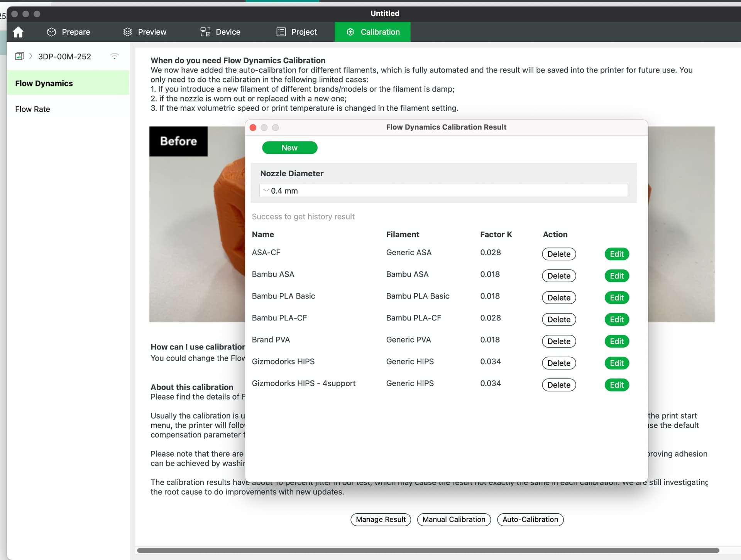Screen dimensions: 741x560
Task: Edit the Bambu PLA Basic result
Action: (617, 298)
